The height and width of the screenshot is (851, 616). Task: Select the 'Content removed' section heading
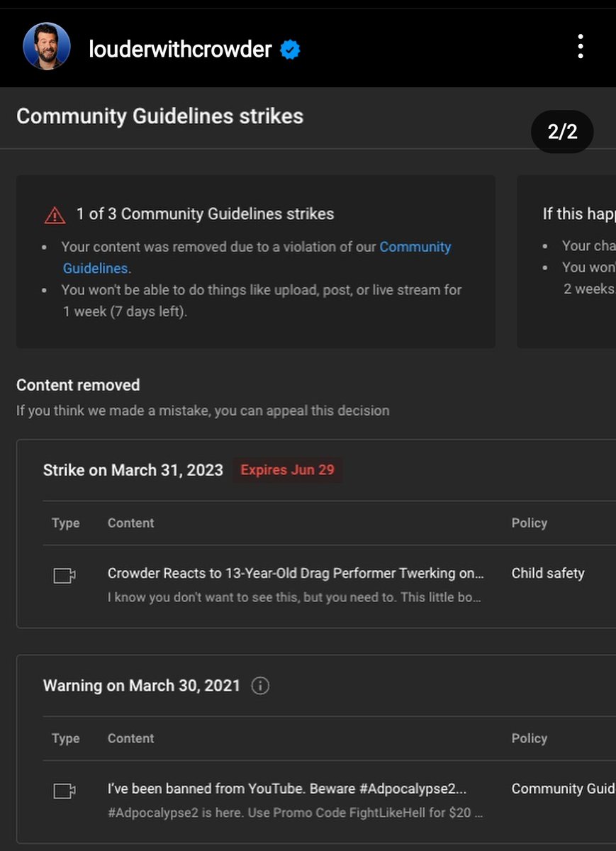pyautogui.click(x=78, y=385)
